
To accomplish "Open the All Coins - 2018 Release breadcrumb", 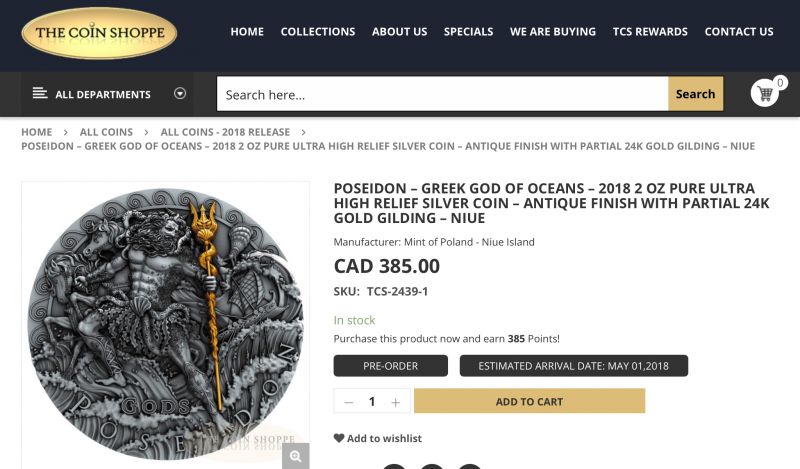I will tap(225, 132).
